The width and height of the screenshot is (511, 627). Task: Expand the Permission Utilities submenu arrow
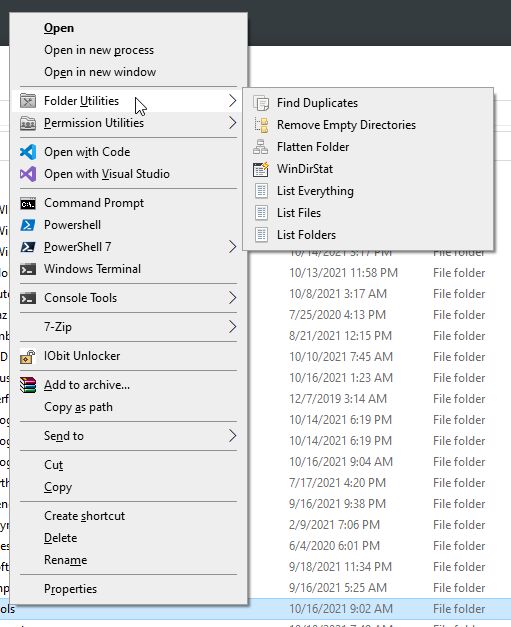pos(232,123)
